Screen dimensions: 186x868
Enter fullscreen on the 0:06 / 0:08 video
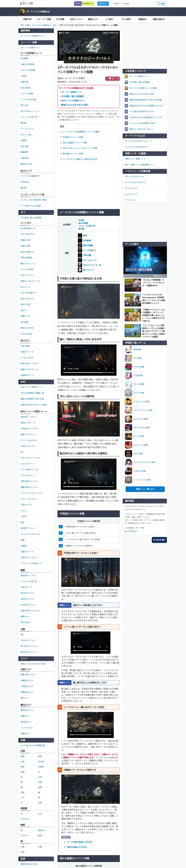click(x=106, y=369)
